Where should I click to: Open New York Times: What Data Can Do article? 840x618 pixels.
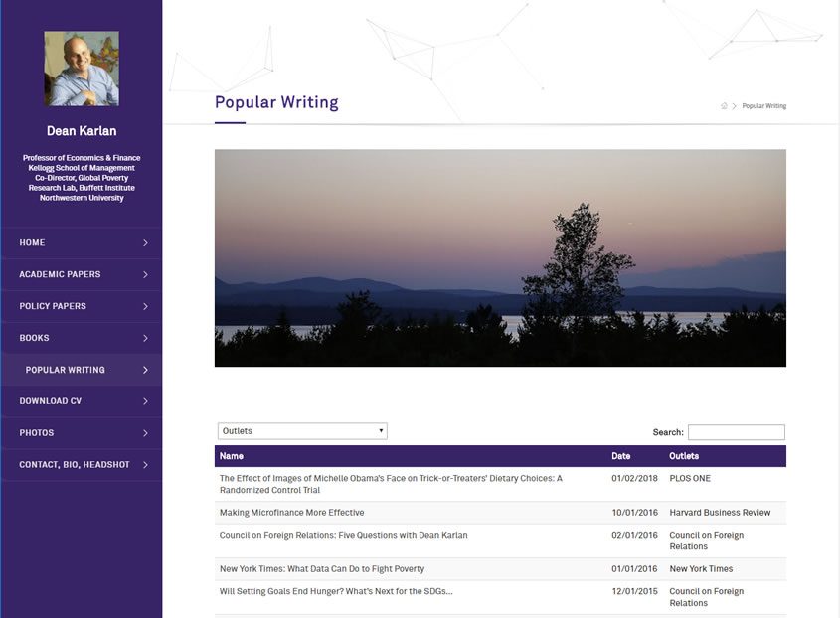click(x=322, y=569)
